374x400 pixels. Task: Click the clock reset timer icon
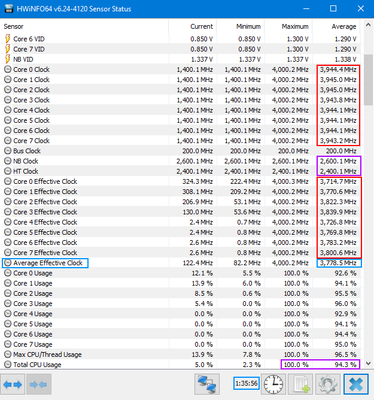(x=274, y=384)
